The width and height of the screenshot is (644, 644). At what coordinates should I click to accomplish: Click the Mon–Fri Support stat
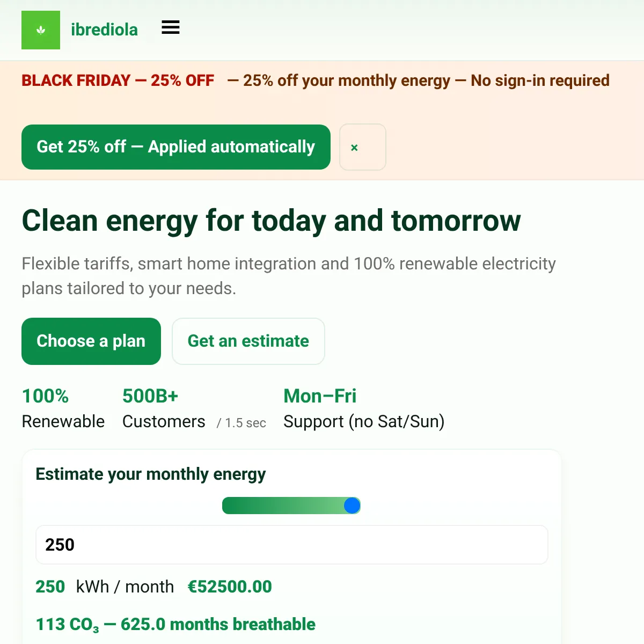pyautogui.click(x=364, y=408)
